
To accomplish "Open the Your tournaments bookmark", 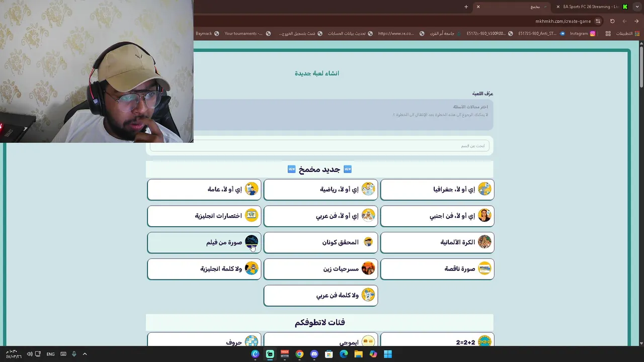I will [248, 33].
